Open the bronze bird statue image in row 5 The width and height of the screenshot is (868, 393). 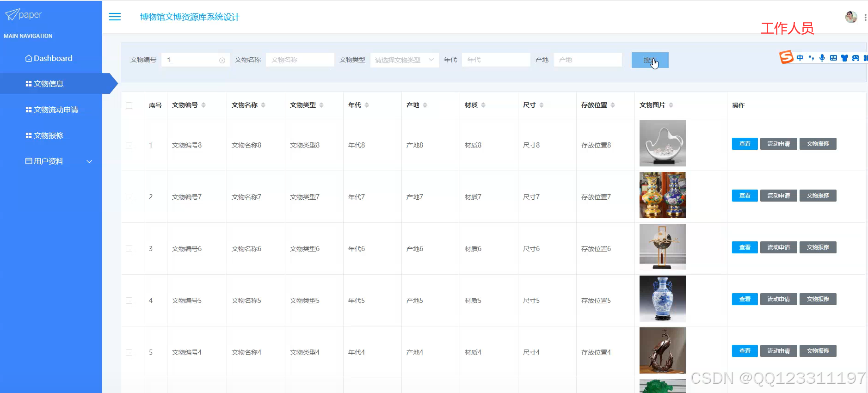pos(662,350)
